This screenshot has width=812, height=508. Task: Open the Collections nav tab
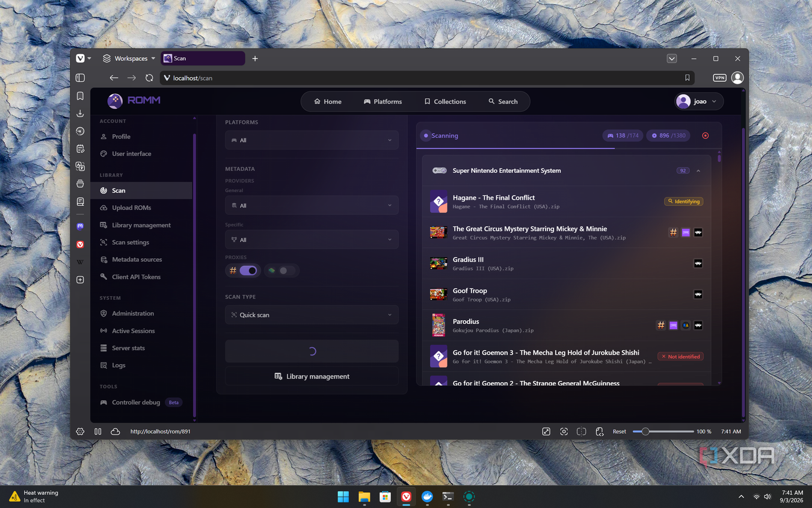click(x=445, y=101)
